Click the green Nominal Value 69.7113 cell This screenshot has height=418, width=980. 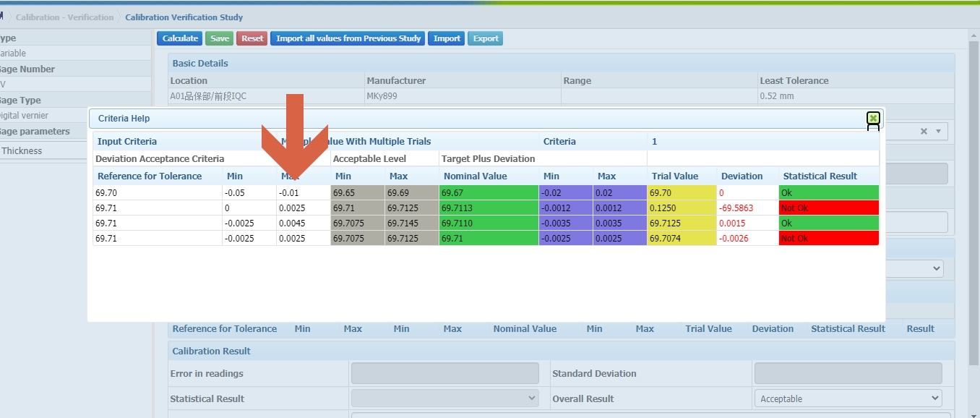(489, 208)
